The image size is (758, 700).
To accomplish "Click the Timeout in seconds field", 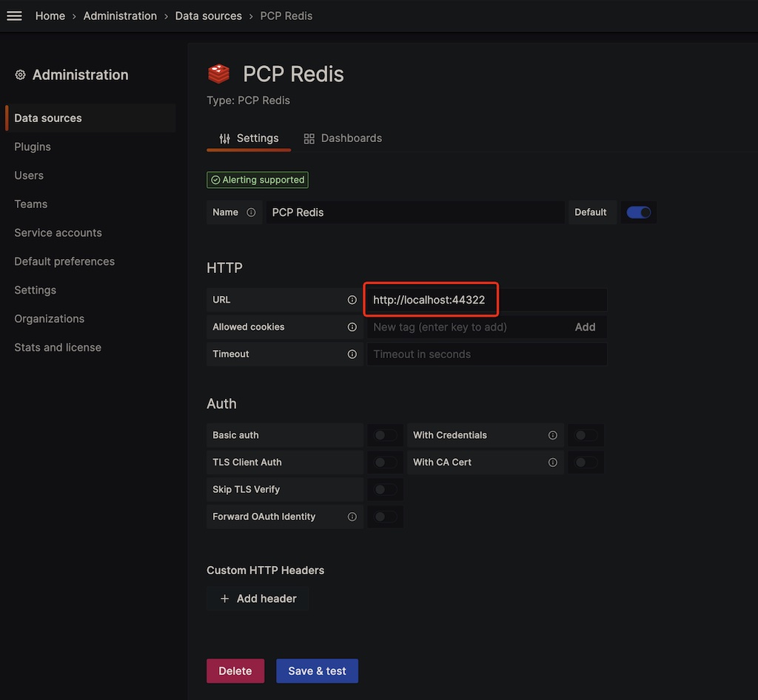I will pos(487,354).
